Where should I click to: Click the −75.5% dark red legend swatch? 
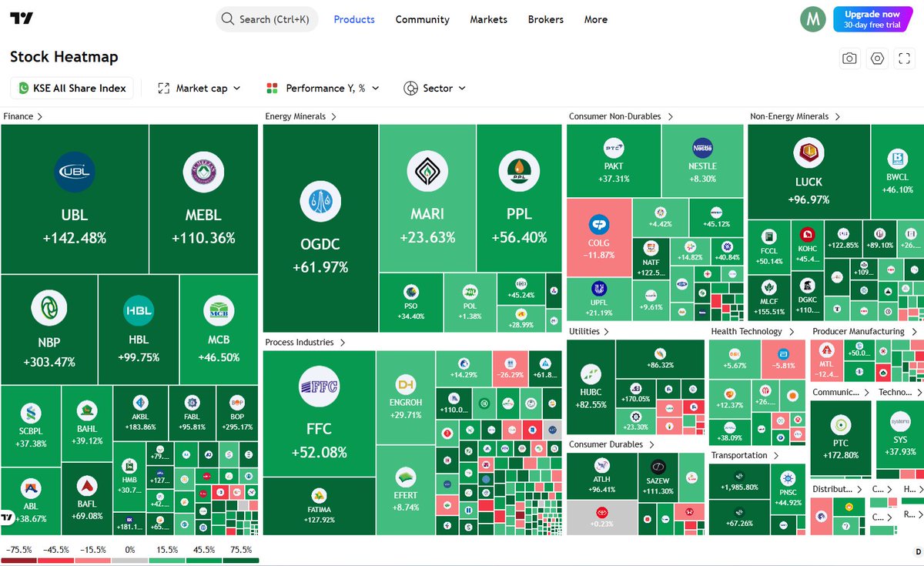click(18, 560)
